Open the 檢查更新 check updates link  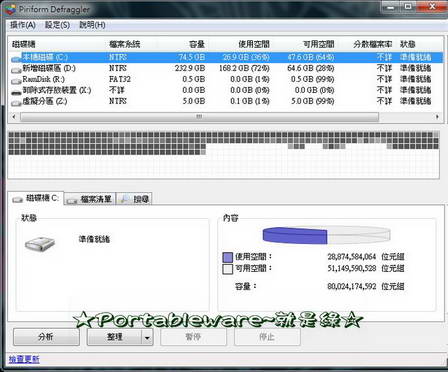24,359
